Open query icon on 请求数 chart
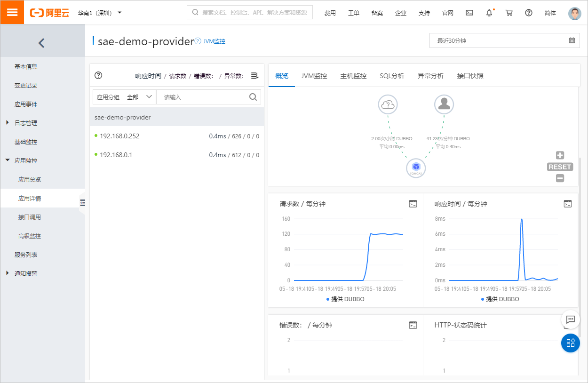 (413, 204)
